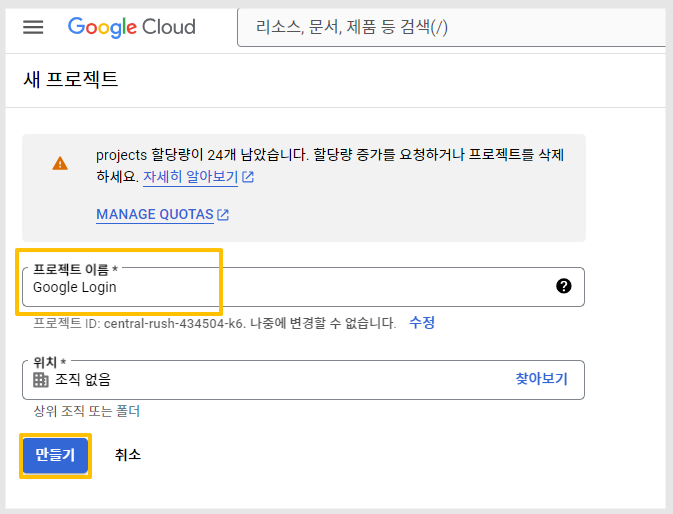
Task: Open the hamburger navigation menu
Action: point(33,27)
